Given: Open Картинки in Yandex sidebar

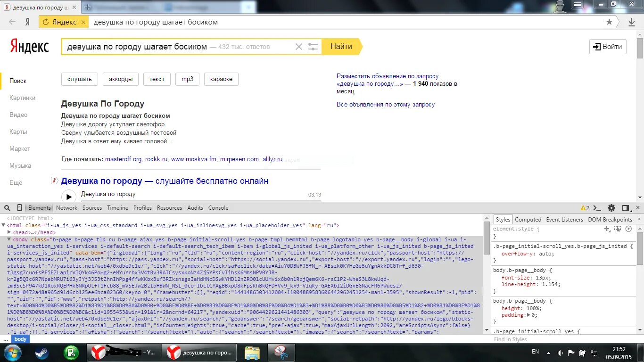Looking at the screenshot, I should point(23,98).
